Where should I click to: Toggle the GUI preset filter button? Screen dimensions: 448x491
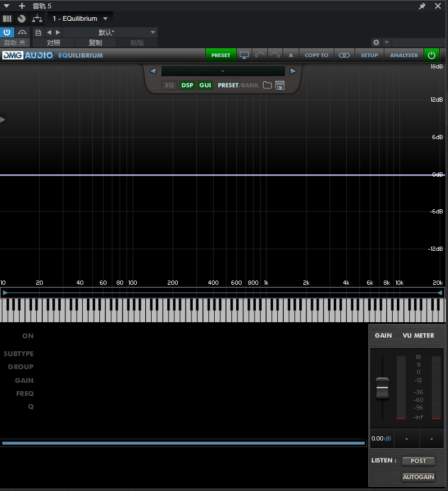[205, 85]
